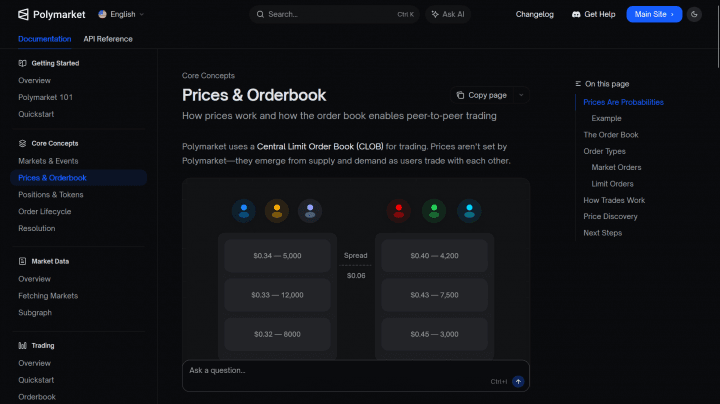Image resolution: width=720 pixels, height=404 pixels.
Task: Jump to Limit Orders section
Action: coord(612,184)
